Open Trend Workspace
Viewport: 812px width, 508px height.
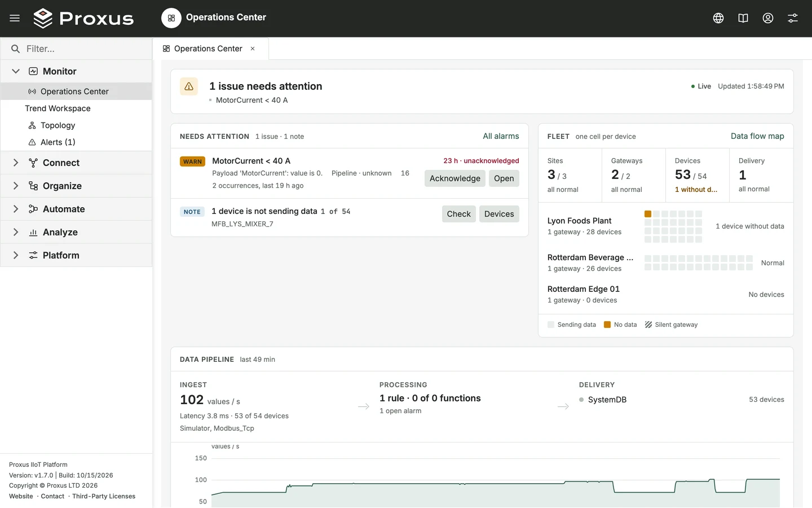pos(76,108)
